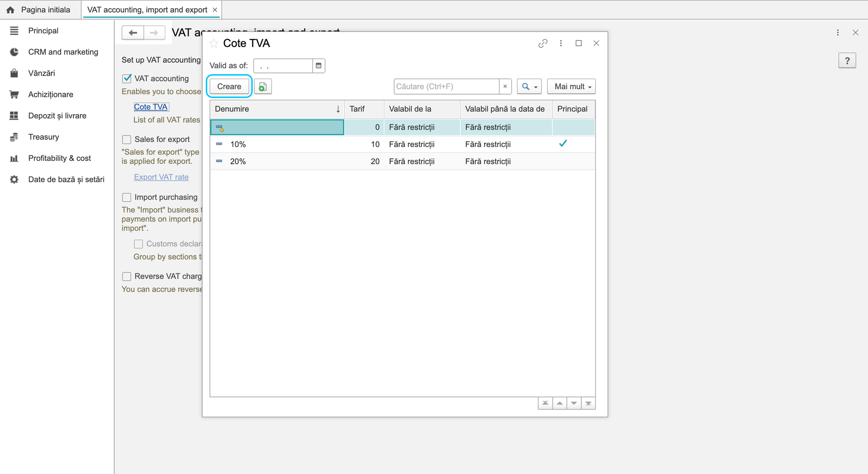Screen dimensions: 868x474
Task: Click the Valid as of date field
Action: 283,66
